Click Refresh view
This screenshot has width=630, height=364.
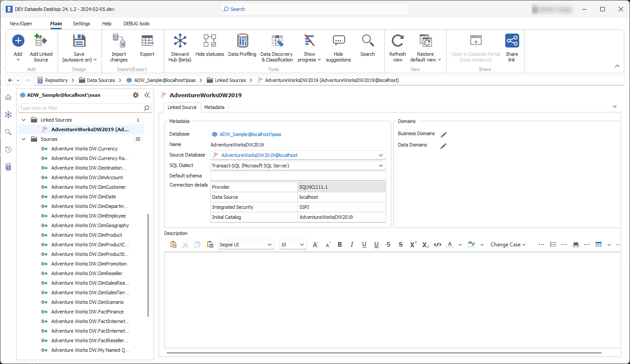coord(397,48)
